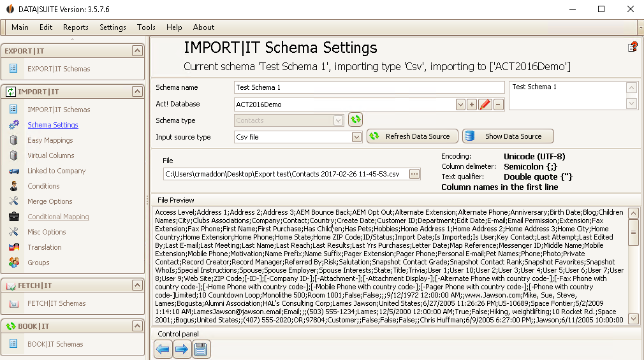Viewport: 644px width, 360px height.
Task: Open the Edit menu
Action: pos(46,27)
